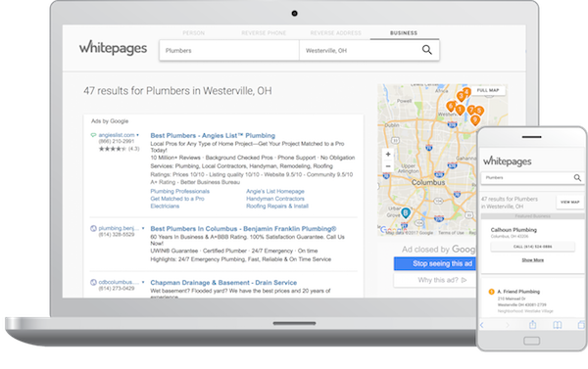The width and height of the screenshot is (588, 369).
Task: Expand the angieslist.com dropdown arrow
Action: (137, 135)
